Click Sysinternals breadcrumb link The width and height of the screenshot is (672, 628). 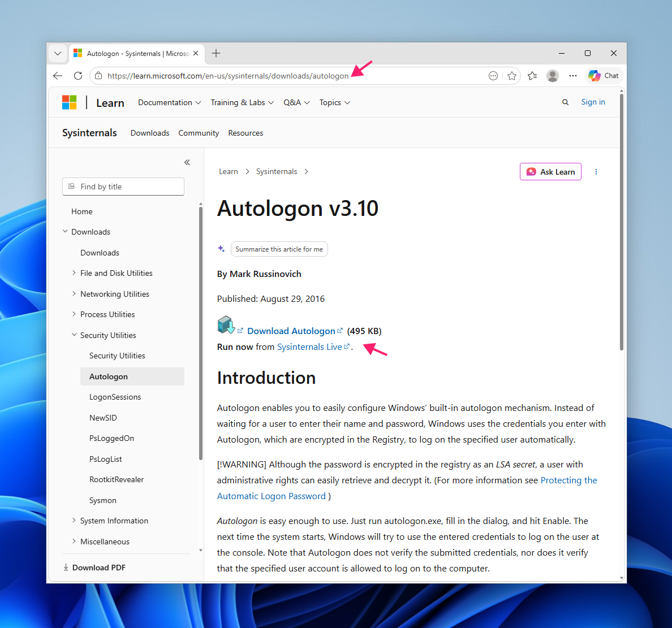tap(277, 171)
